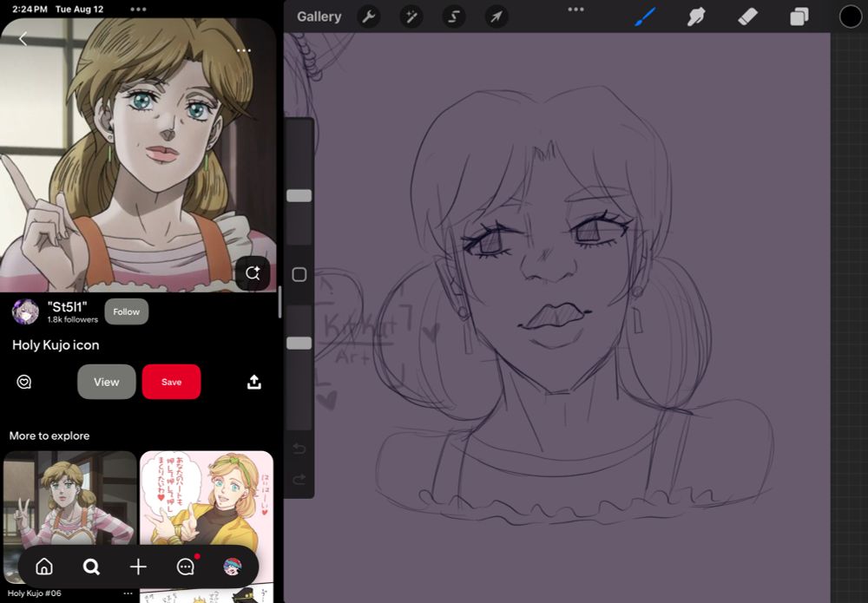The image size is (868, 603).
Task: Go to Pinterest Home tab
Action: click(44, 567)
